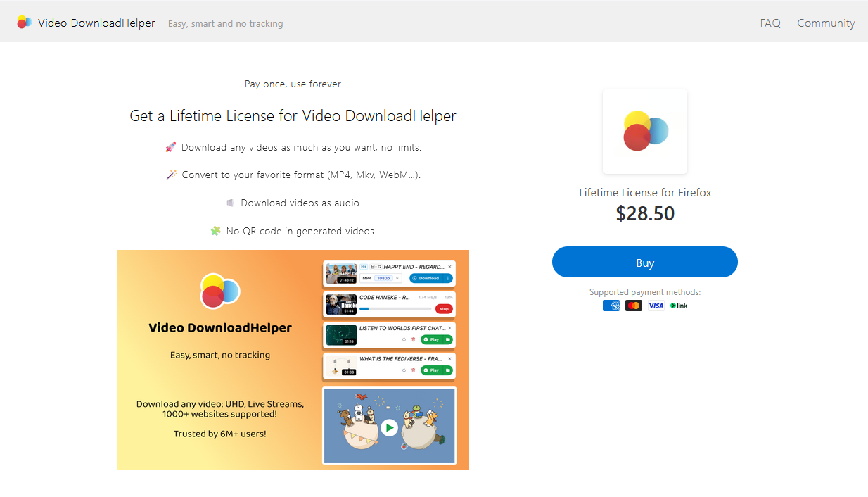The height and width of the screenshot is (497, 868).
Task: Click the large three-circle logo in the promo image
Action: click(220, 291)
